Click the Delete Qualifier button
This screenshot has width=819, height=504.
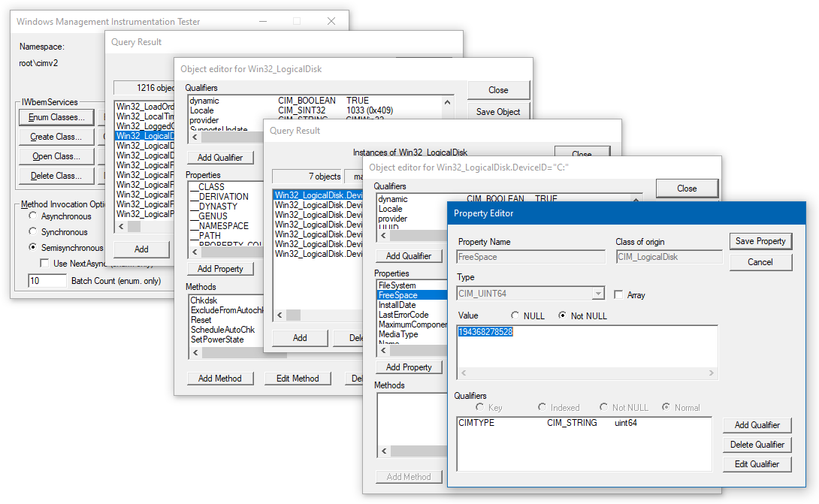coord(757,445)
